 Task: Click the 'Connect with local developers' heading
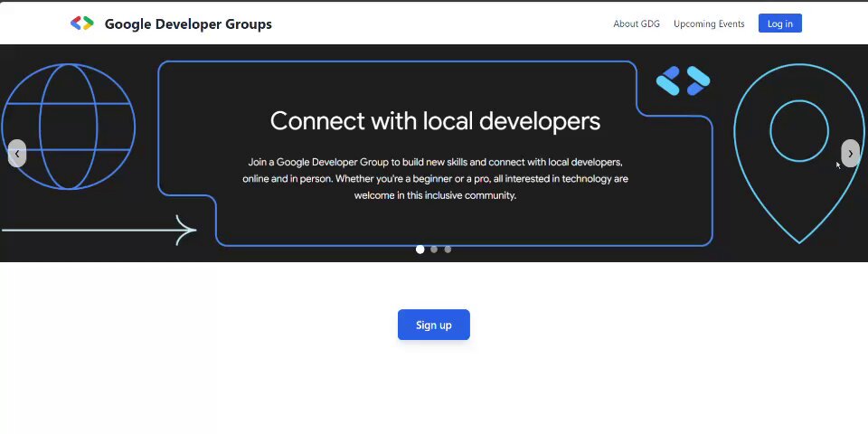435,120
